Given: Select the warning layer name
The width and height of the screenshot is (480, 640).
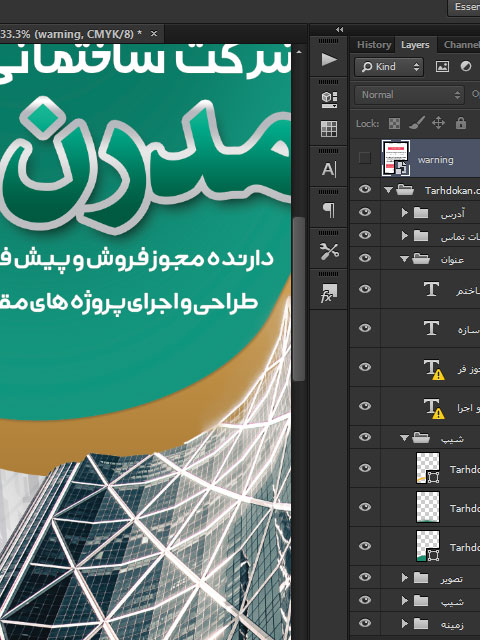Looking at the screenshot, I should pyautogui.click(x=436, y=160).
